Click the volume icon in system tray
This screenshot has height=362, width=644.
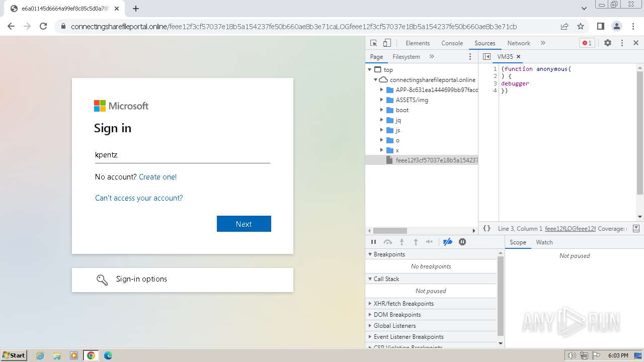click(x=572, y=355)
